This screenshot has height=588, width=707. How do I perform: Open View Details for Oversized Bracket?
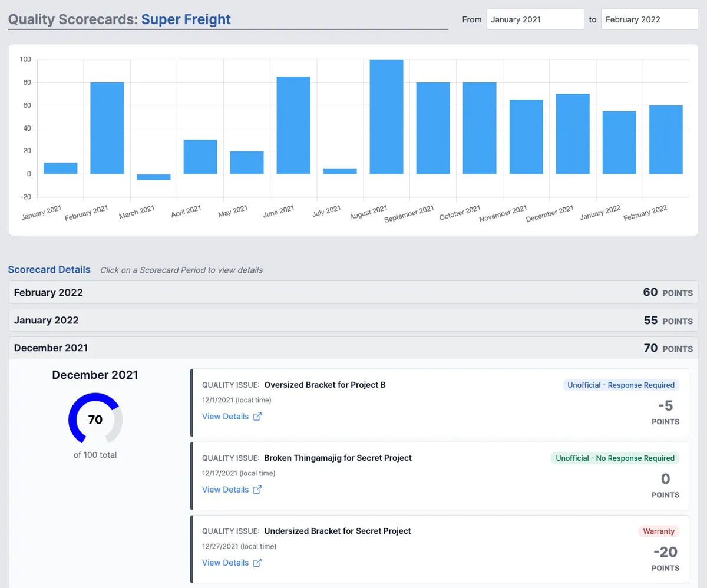coord(226,417)
